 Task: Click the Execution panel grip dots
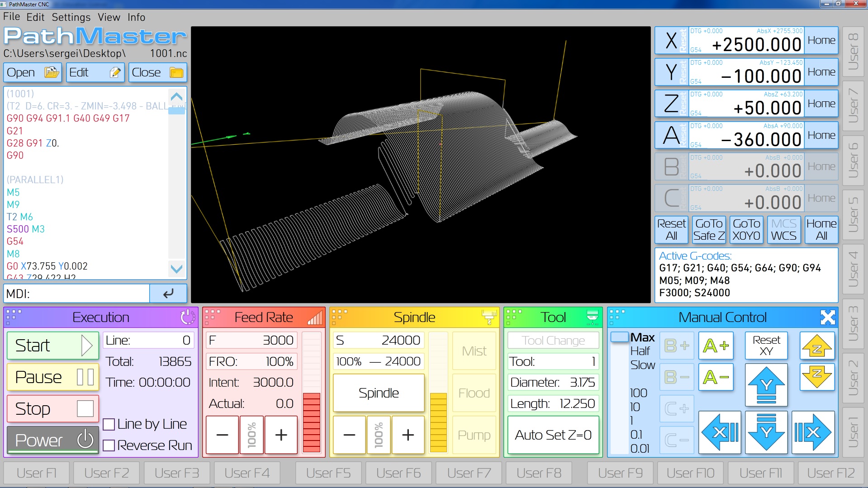coord(14,317)
